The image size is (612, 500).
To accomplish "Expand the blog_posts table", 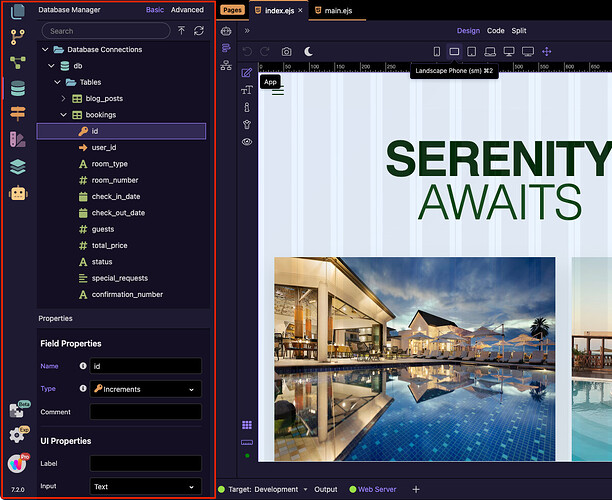I will 63,99.
